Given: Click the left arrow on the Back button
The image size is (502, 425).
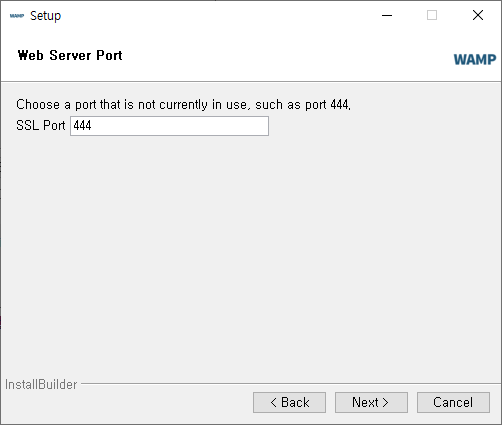Looking at the screenshot, I should tap(273, 402).
